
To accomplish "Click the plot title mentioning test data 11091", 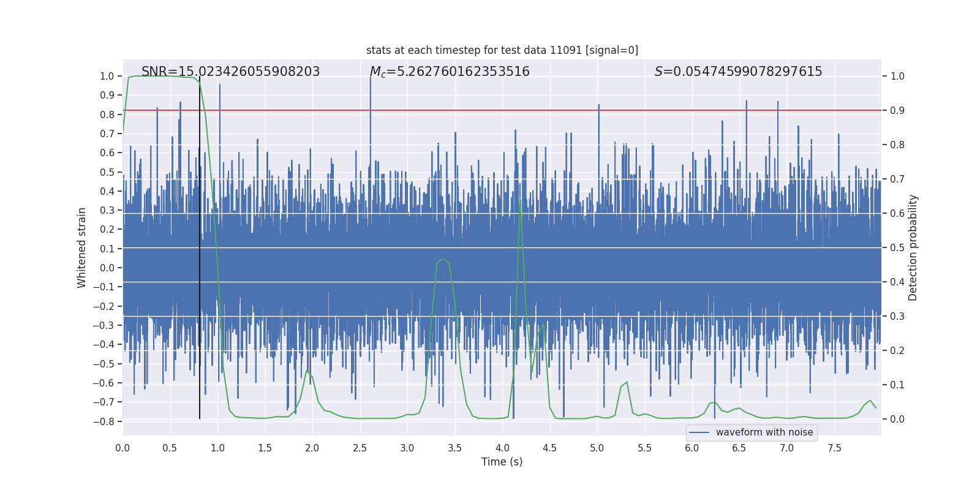I will (x=502, y=50).
